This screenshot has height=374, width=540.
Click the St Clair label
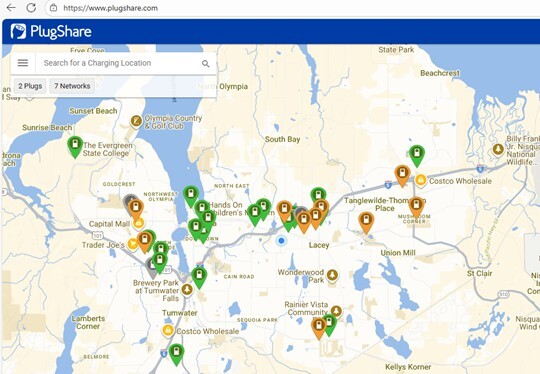(480, 273)
